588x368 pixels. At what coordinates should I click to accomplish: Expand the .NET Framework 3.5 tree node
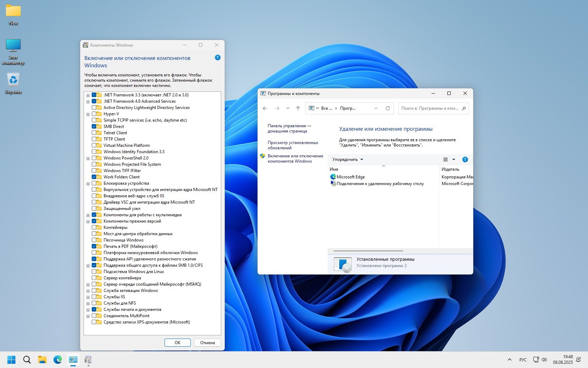tap(88, 95)
